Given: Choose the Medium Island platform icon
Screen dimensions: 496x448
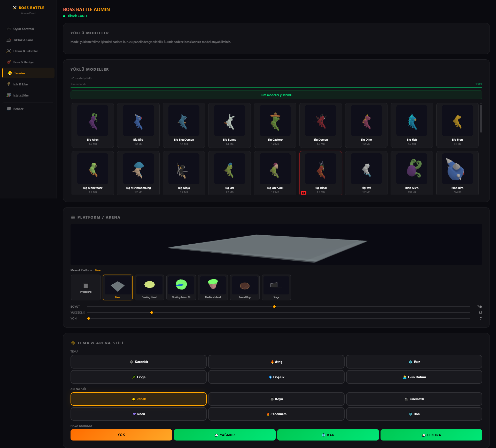Looking at the screenshot, I should point(213,287).
